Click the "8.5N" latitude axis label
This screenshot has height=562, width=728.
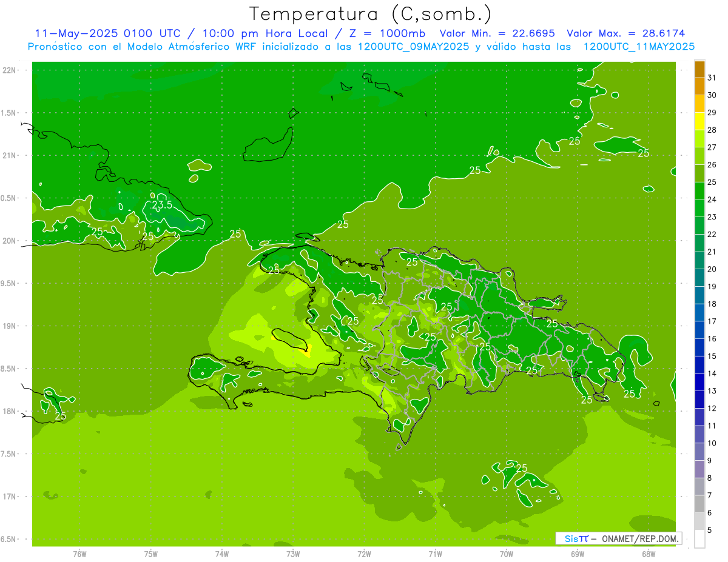[9, 369]
